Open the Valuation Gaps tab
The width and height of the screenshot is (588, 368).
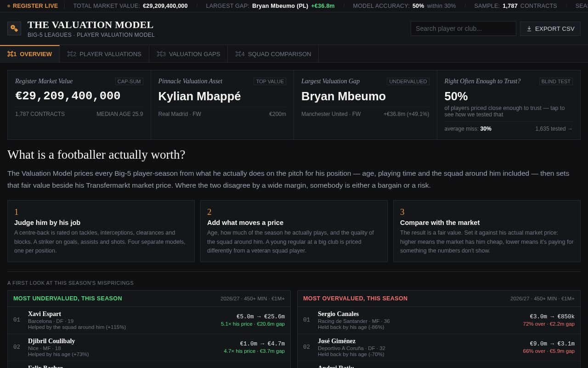[x=188, y=54]
